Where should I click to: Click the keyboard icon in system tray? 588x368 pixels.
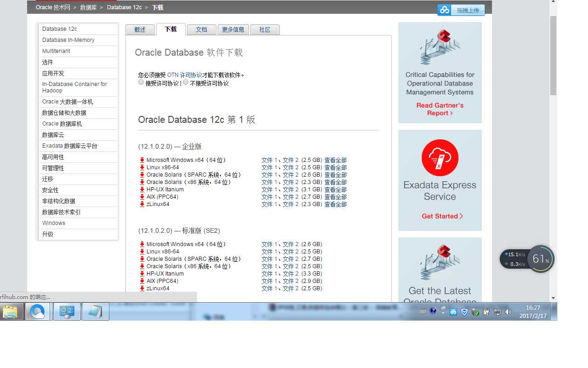click(424, 311)
